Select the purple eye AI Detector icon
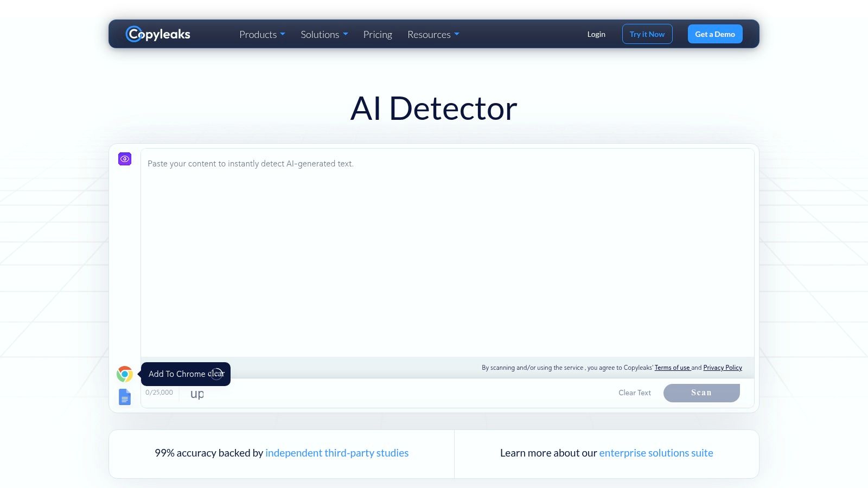This screenshot has height=488, width=868. pos(124,158)
